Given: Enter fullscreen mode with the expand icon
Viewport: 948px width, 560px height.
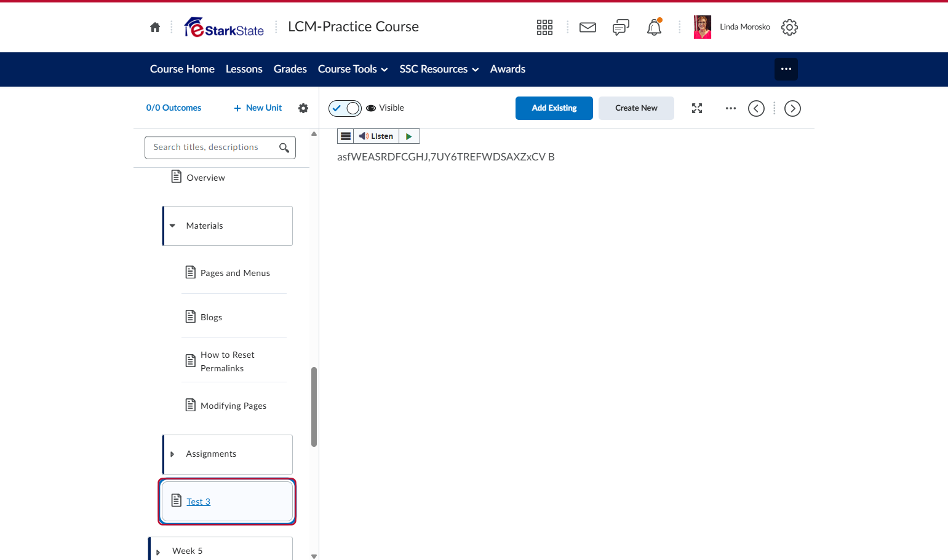Looking at the screenshot, I should tap(697, 108).
